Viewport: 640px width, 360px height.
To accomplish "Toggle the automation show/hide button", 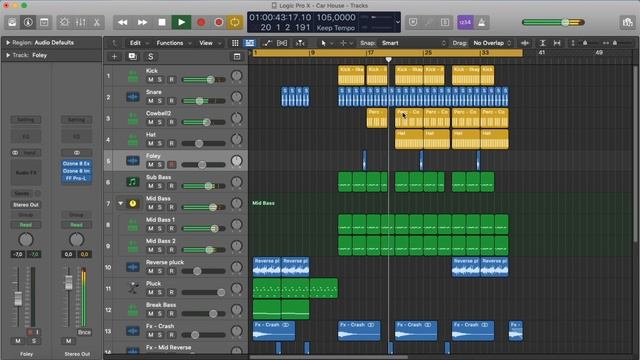I will pyautogui.click(x=267, y=43).
